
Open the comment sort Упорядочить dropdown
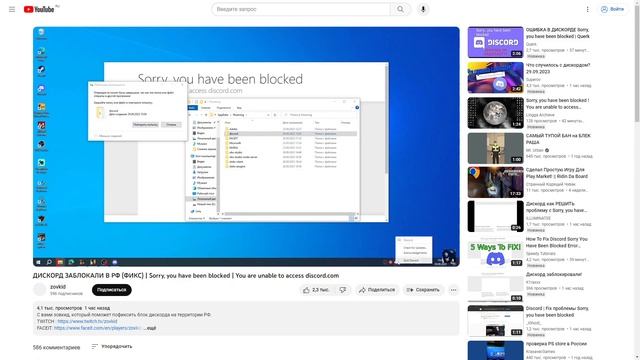point(112,346)
